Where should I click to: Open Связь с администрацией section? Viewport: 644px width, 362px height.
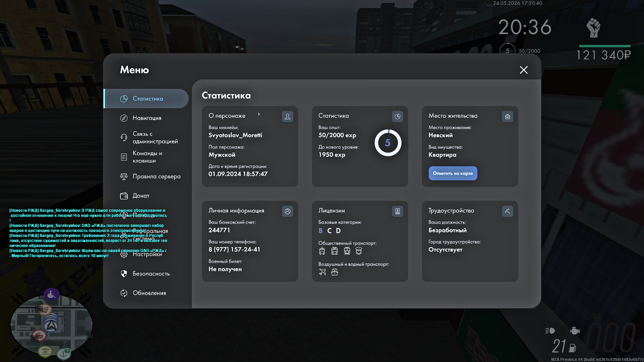[146, 138]
